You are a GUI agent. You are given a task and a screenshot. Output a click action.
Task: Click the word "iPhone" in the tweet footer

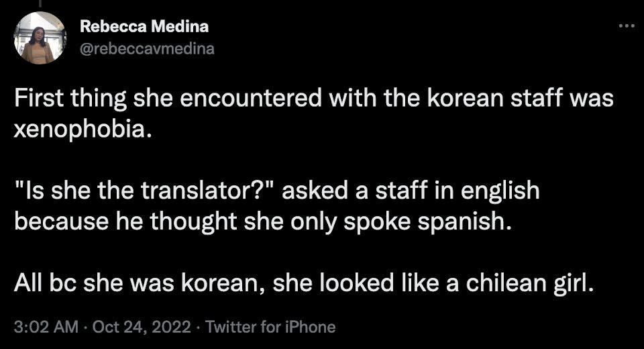click(310, 327)
